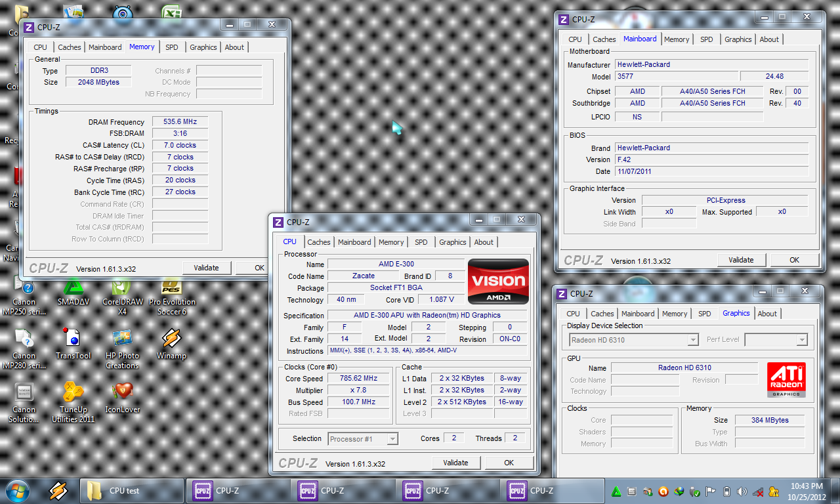
Task: Click Validate in the Memory window
Action: click(x=206, y=268)
